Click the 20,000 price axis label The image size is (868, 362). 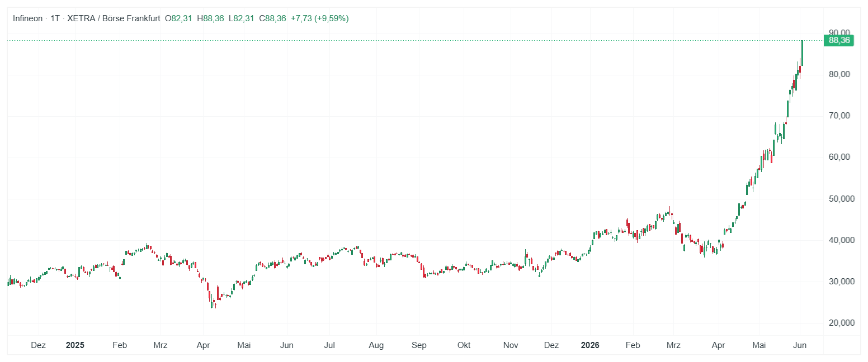click(841, 323)
